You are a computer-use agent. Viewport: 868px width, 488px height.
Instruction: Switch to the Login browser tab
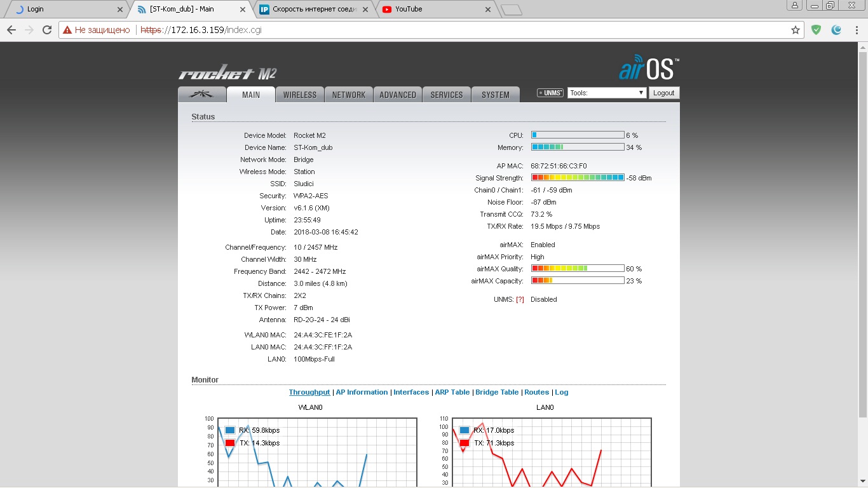tap(67, 10)
